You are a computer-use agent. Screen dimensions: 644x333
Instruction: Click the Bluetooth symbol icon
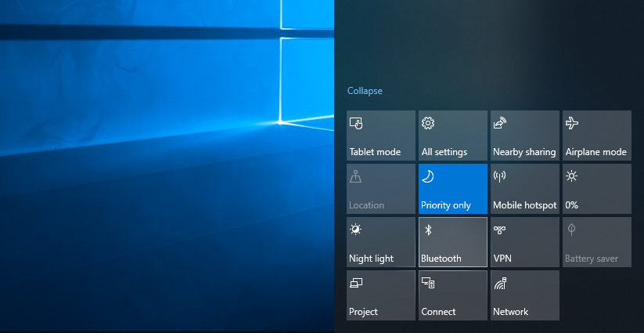pyautogui.click(x=428, y=230)
